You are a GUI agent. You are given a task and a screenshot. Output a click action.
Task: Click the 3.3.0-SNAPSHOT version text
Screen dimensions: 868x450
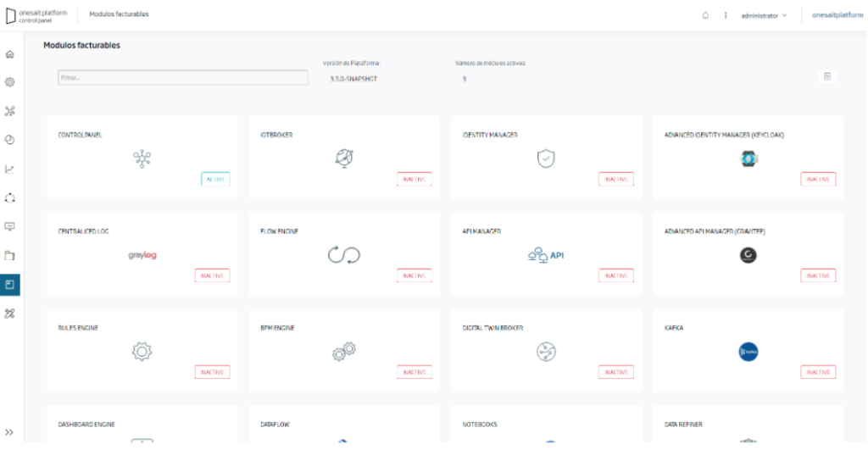pos(353,79)
